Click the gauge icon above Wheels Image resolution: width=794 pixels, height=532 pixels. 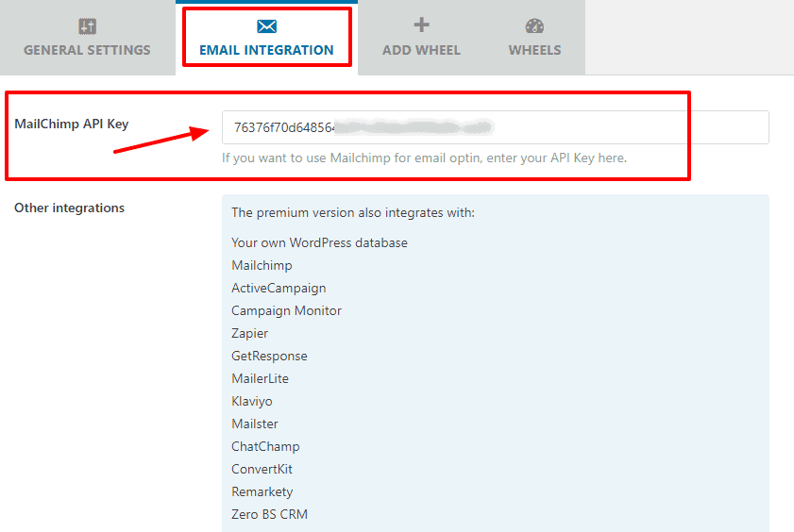point(534,25)
